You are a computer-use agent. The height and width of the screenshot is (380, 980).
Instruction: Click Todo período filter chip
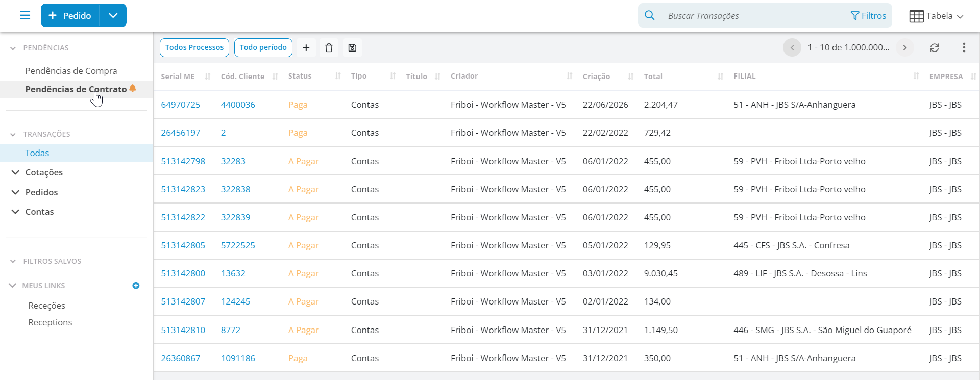click(x=263, y=47)
